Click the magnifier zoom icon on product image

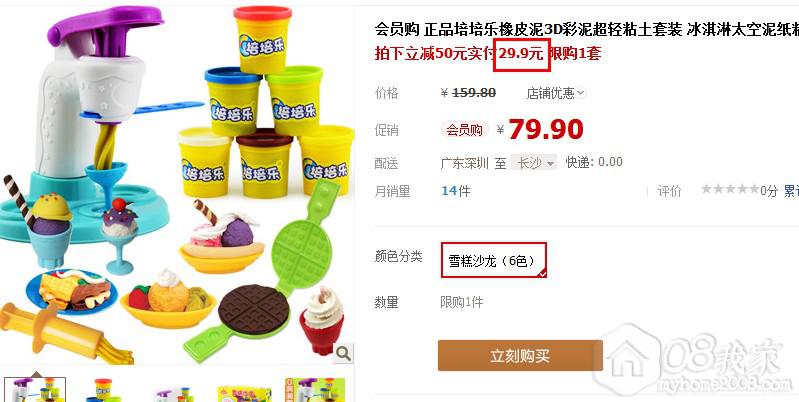click(343, 353)
